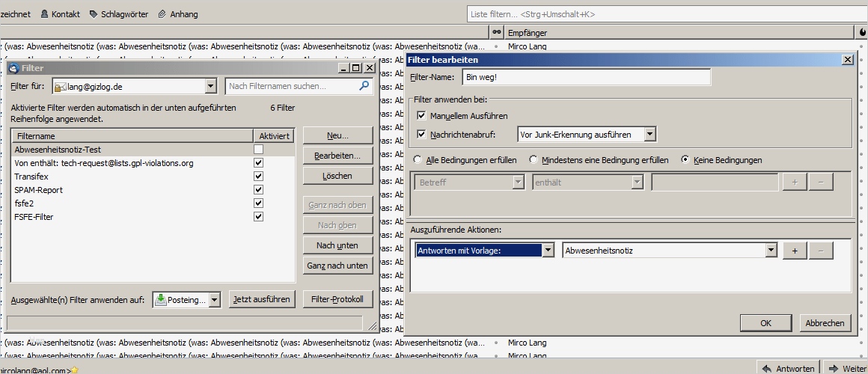Open the Filter-Protokoll log

337,299
